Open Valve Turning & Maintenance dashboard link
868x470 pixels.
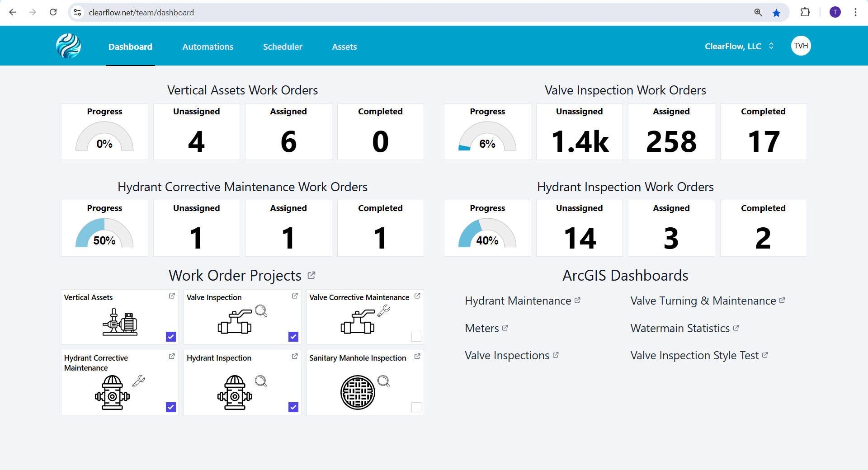[x=708, y=301]
